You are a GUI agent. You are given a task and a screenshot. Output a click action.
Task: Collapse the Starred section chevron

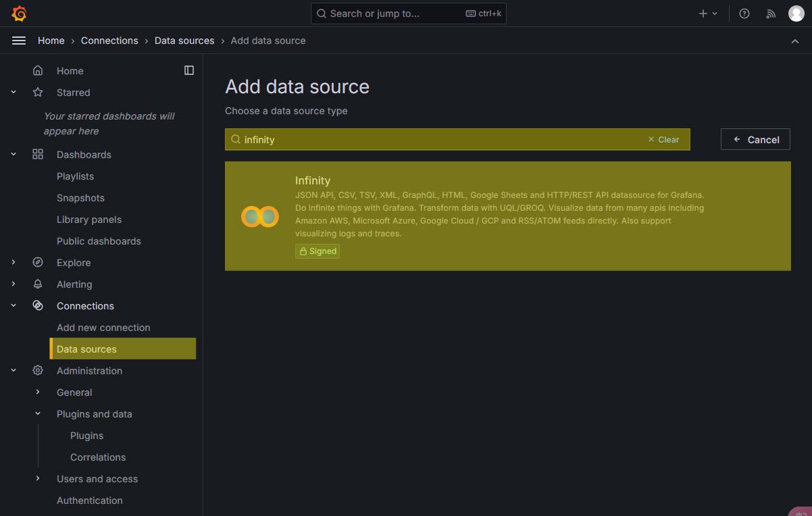(x=14, y=92)
